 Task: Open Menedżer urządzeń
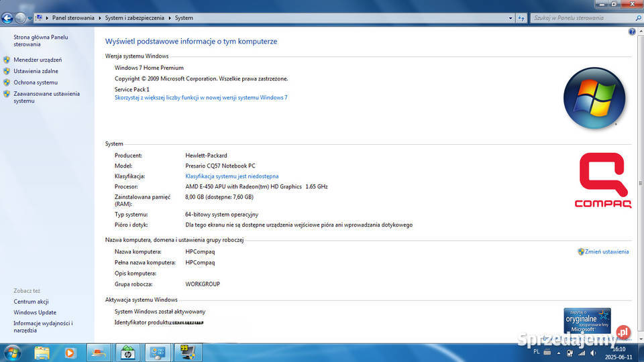(38, 60)
